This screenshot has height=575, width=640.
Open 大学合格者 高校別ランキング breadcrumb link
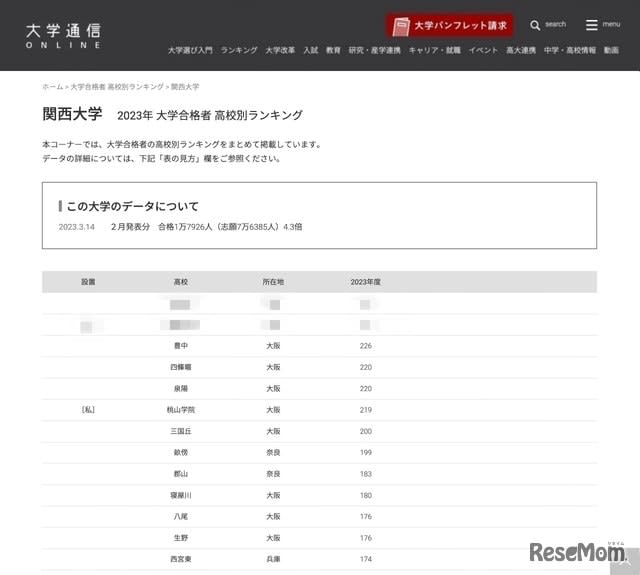117,87
